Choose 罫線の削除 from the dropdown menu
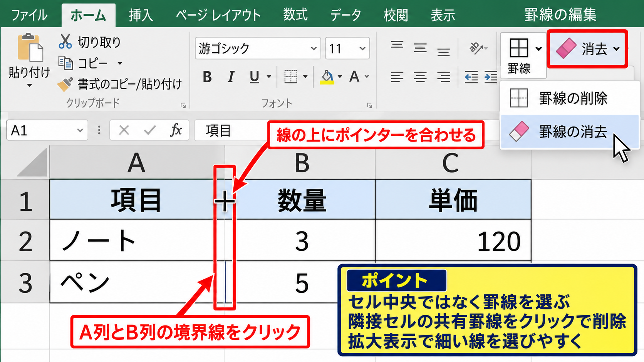Image resolution: width=644 pixels, height=362 pixels. click(x=569, y=98)
